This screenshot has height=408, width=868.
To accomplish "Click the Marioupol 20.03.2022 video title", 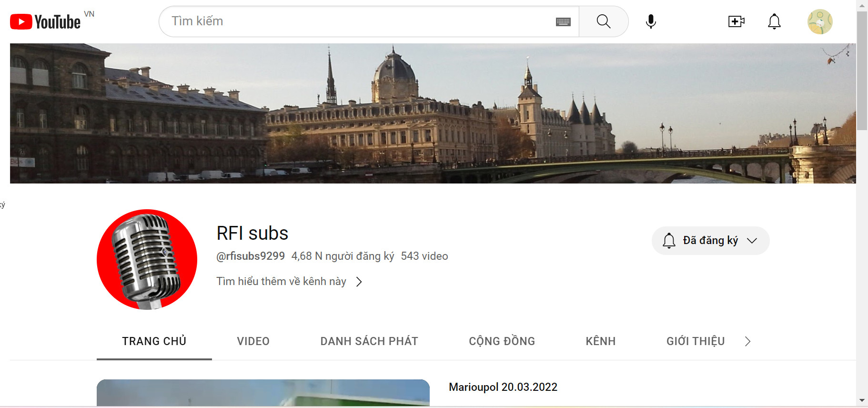I will pos(503,387).
